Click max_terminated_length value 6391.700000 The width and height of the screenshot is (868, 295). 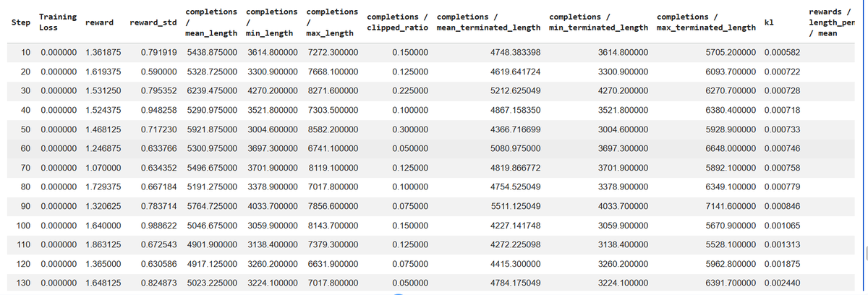tap(731, 283)
